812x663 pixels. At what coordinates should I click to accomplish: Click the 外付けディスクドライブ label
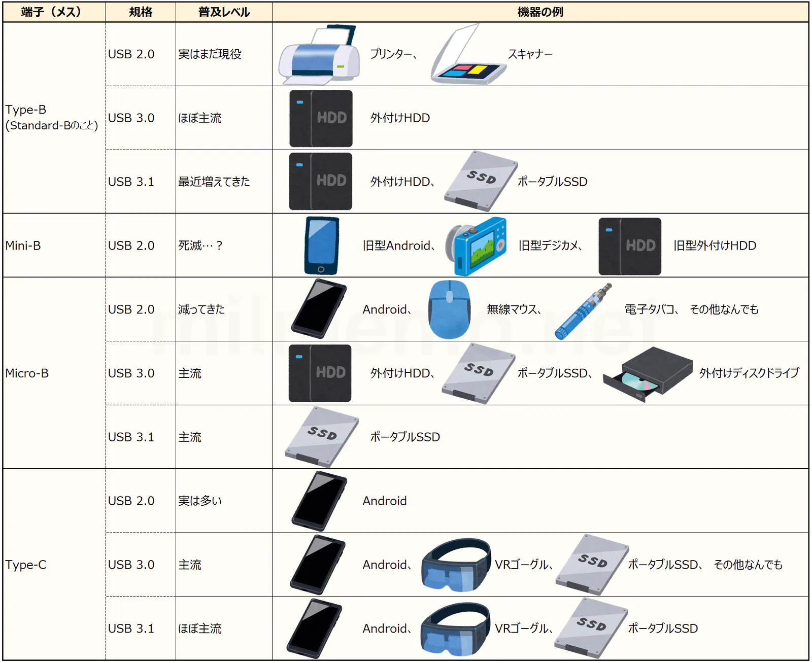click(x=749, y=373)
